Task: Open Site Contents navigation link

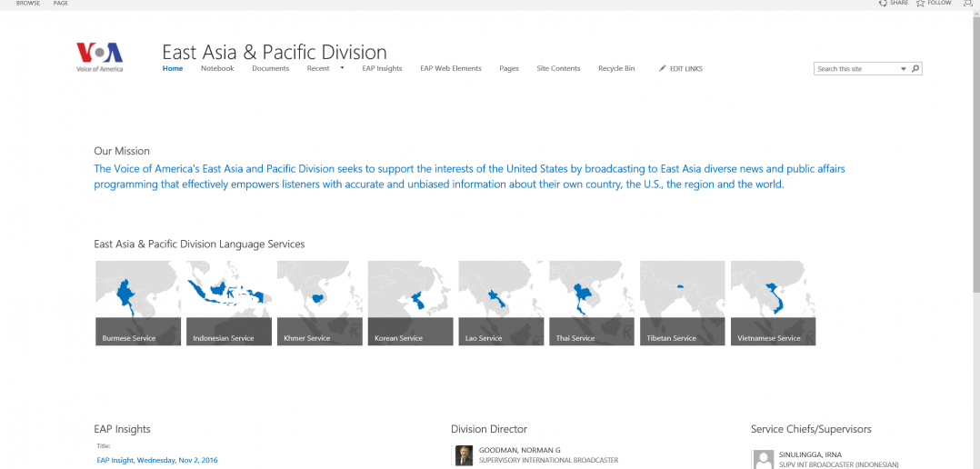Action: (x=558, y=69)
